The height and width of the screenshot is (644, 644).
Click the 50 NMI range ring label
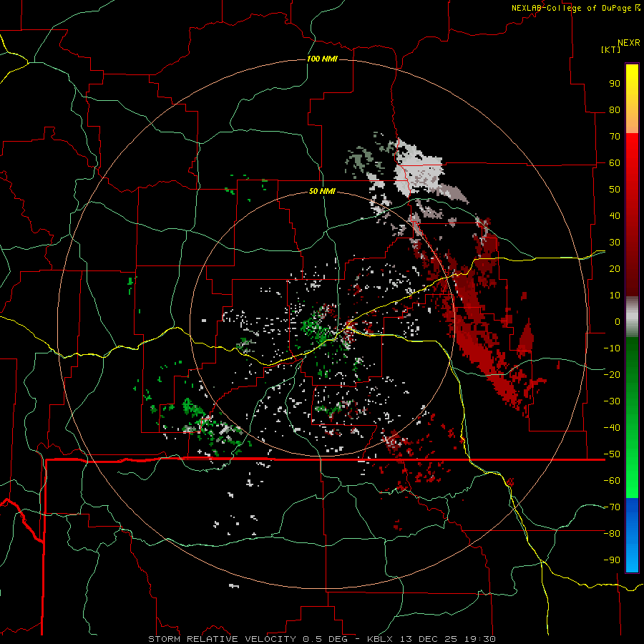click(x=322, y=191)
